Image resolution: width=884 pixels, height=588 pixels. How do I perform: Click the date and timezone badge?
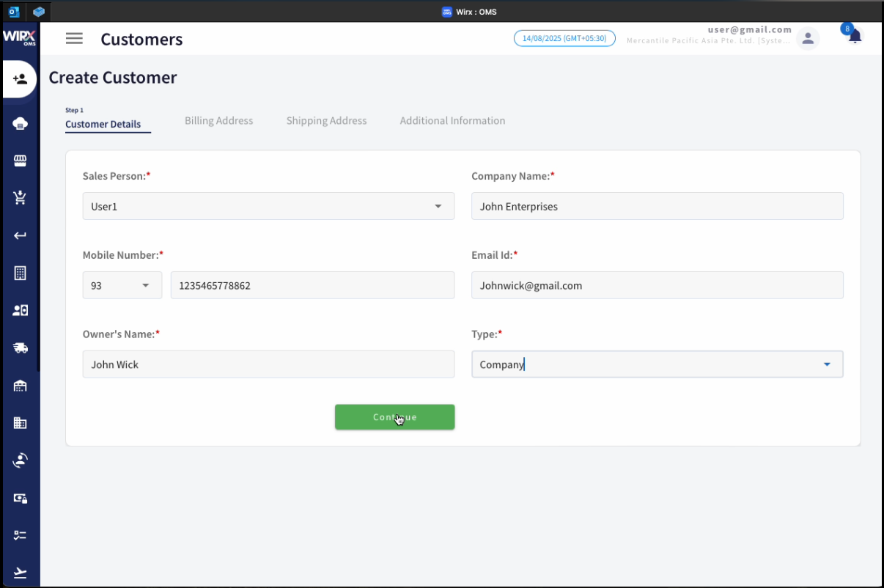[x=564, y=38]
